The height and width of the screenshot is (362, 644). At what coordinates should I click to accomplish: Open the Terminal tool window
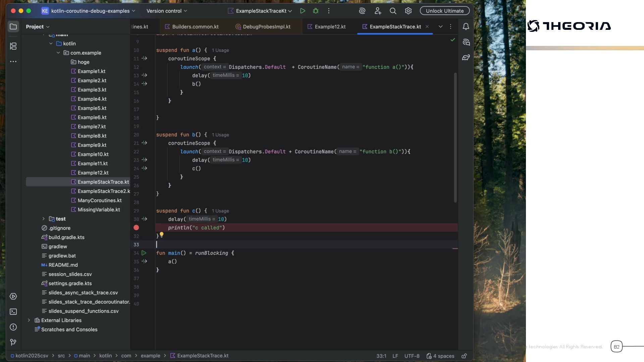tap(13, 312)
